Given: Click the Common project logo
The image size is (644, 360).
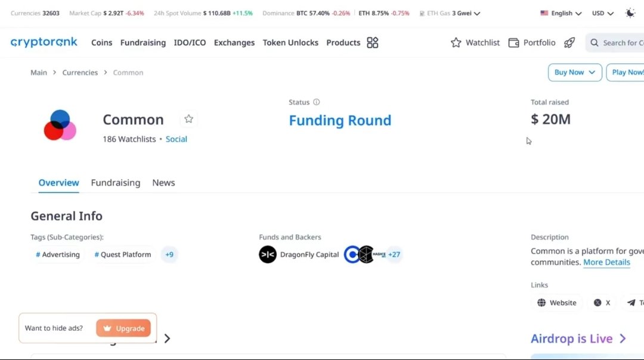Looking at the screenshot, I should point(60,125).
